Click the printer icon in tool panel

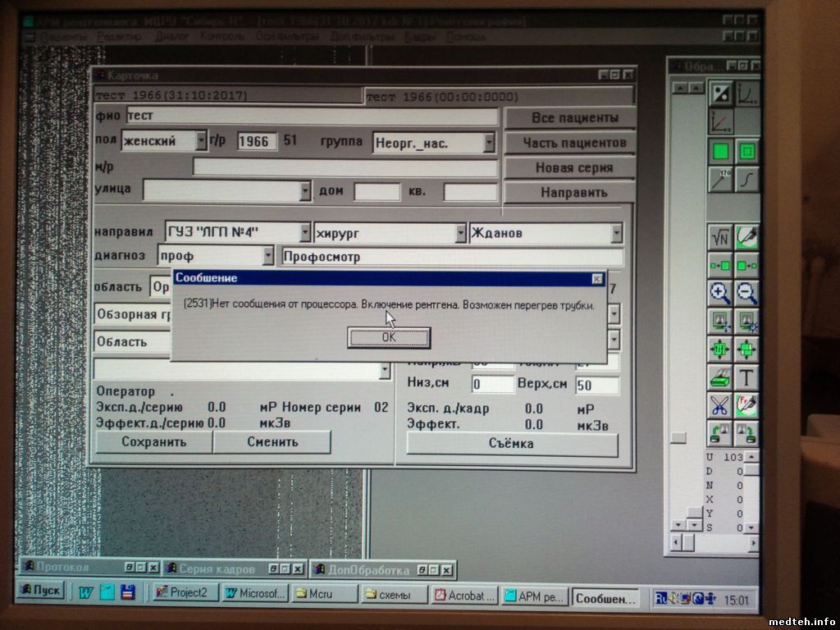720,377
